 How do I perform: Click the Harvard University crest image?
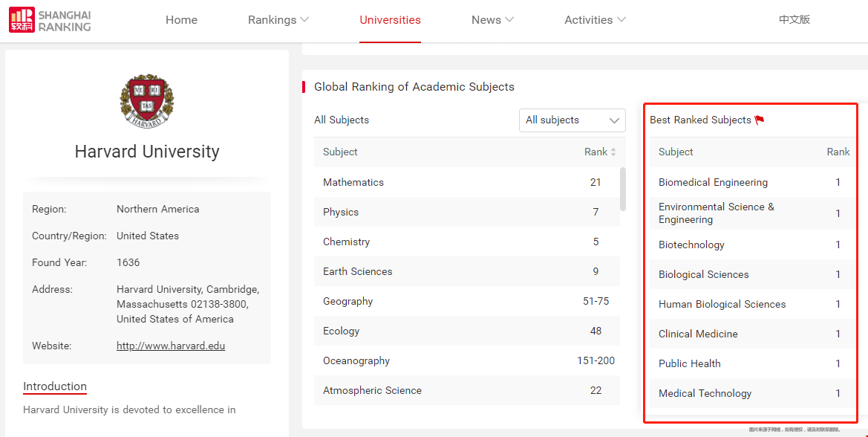click(147, 100)
